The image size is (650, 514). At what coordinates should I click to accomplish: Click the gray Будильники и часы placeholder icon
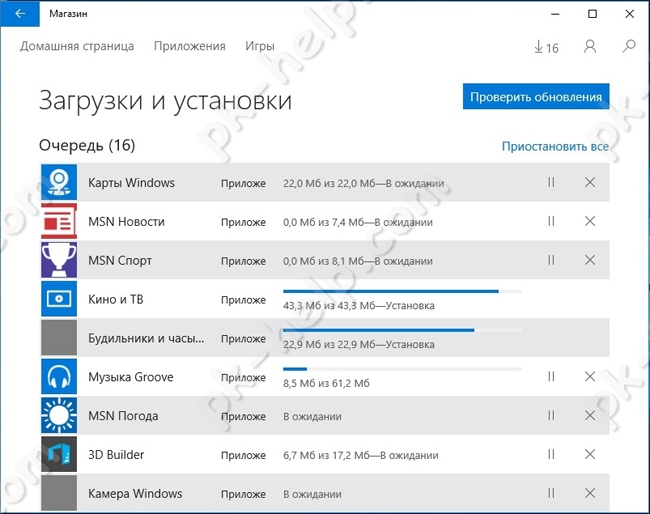tap(59, 337)
